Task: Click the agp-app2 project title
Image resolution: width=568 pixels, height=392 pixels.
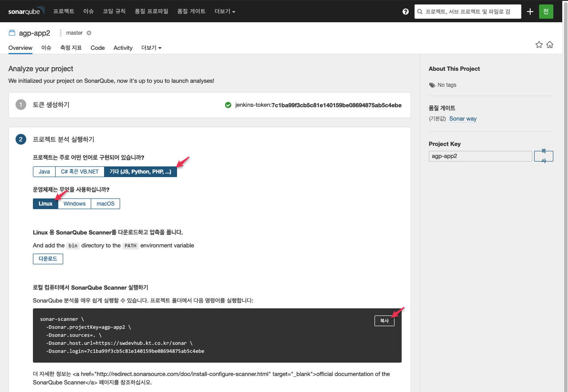Action: [x=35, y=33]
